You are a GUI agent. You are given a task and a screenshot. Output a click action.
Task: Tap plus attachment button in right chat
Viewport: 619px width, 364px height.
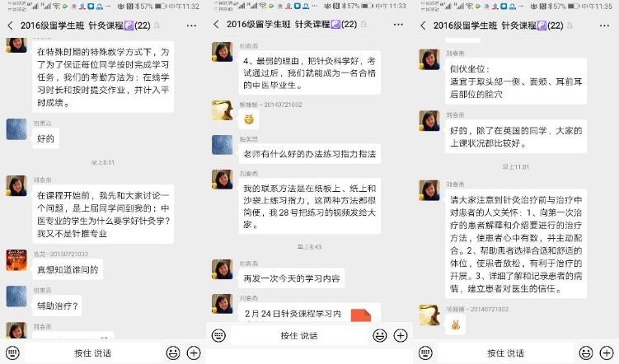607,352
